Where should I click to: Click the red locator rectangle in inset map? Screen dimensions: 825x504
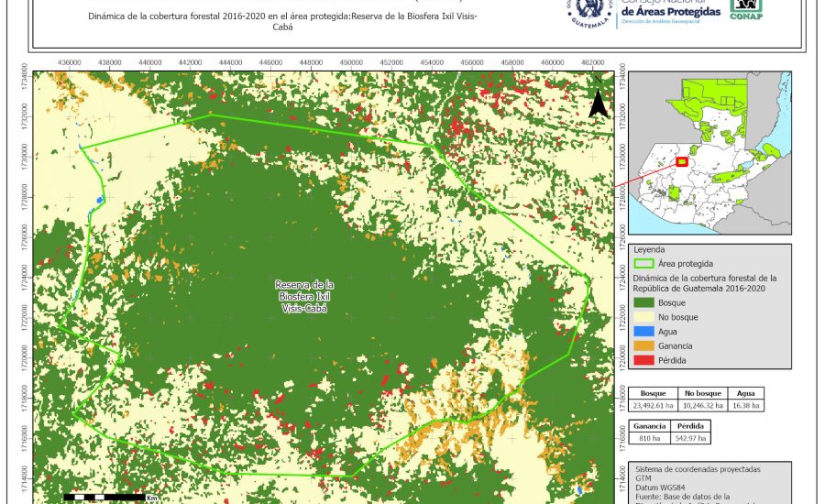pos(681,162)
